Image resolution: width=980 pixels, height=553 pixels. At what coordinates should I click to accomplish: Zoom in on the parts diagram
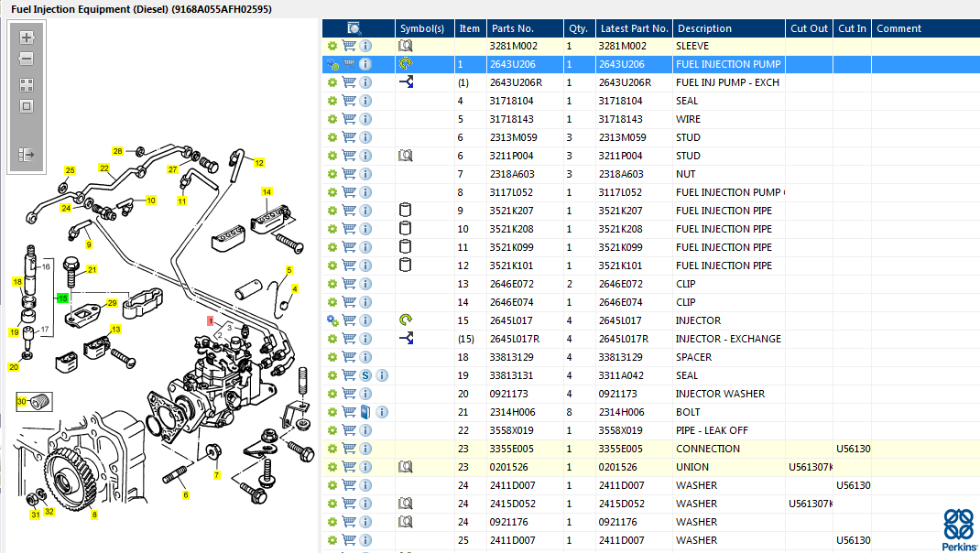click(x=27, y=38)
